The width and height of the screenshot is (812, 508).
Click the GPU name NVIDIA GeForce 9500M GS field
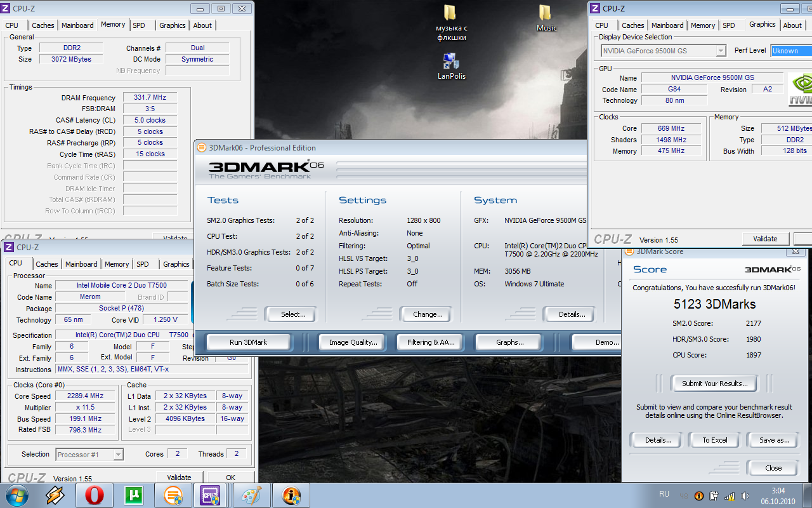(712, 77)
